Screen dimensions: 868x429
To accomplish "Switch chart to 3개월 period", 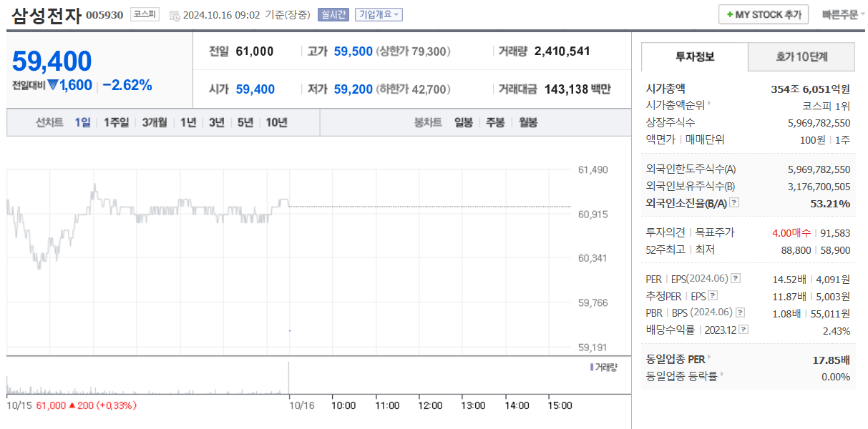I will click(x=154, y=122).
